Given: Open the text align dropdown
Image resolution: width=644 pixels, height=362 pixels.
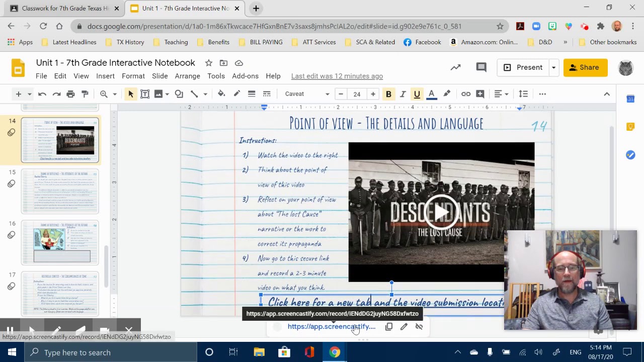Looking at the screenshot, I should pyautogui.click(x=501, y=94).
